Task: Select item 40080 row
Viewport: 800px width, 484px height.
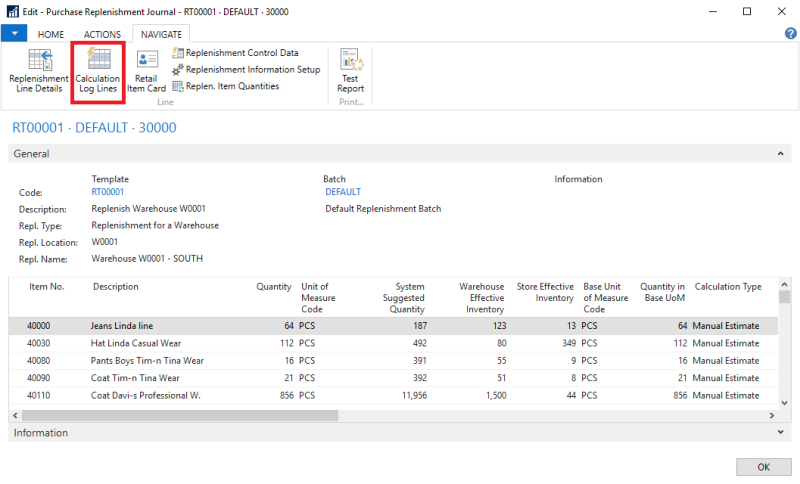Action: click(393, 361)
